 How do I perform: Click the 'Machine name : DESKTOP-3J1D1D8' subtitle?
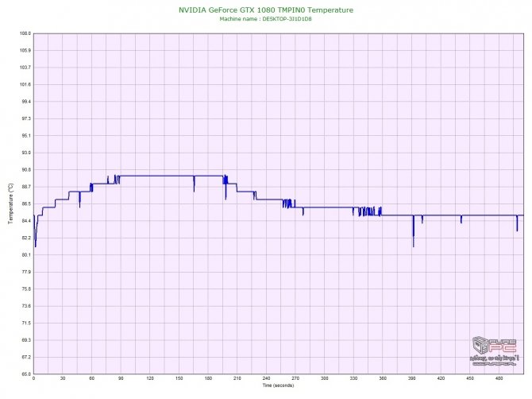point(265,19)
